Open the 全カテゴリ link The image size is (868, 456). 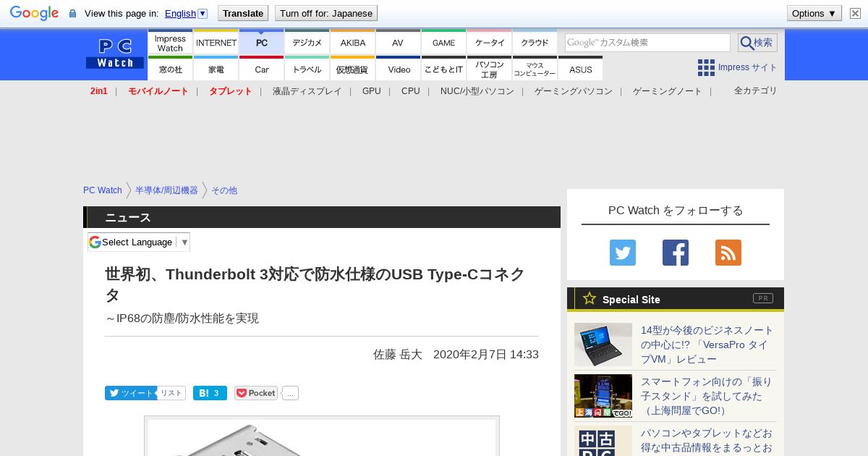[x=756, y=90]
